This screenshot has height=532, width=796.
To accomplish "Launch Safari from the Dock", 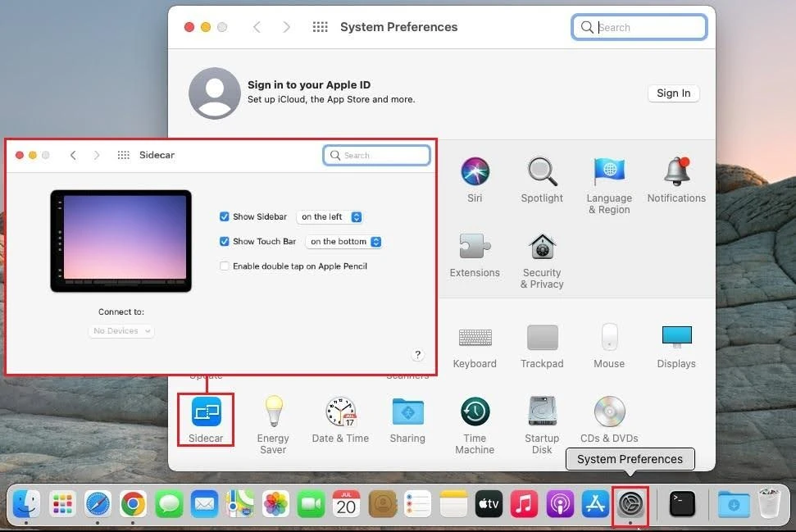I will coord(98,505).
